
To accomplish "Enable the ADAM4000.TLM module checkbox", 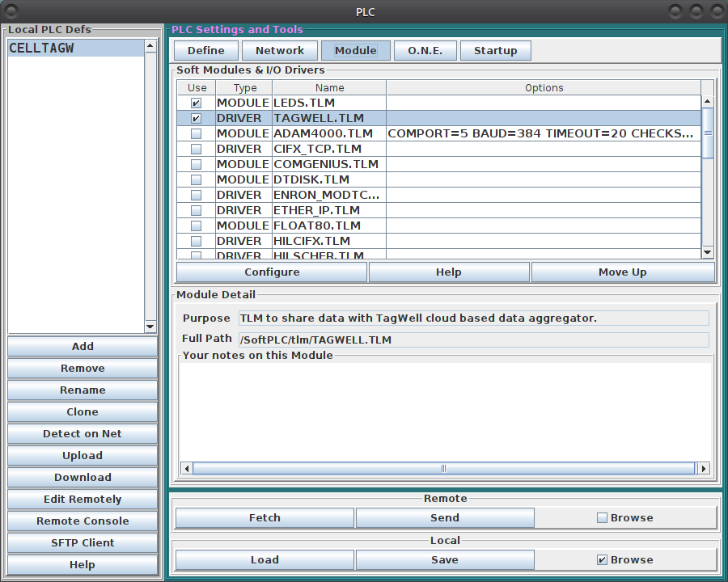I will [x=196, y=134].
